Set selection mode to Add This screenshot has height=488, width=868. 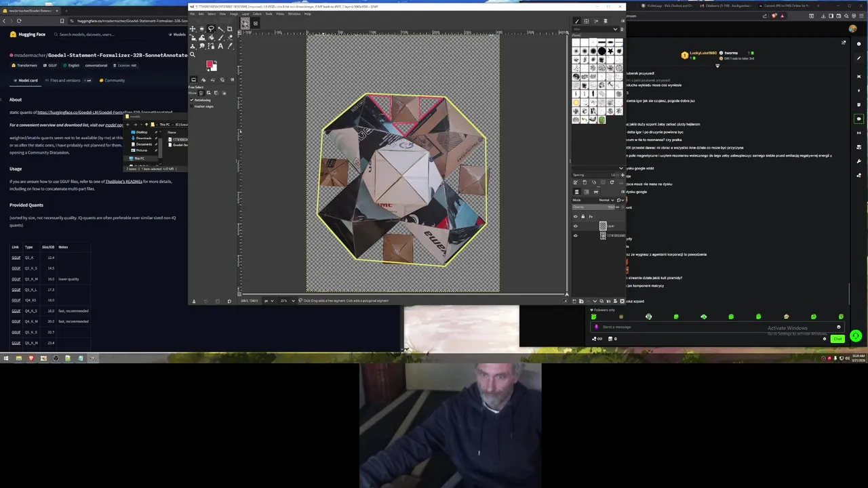pos(209,93)
